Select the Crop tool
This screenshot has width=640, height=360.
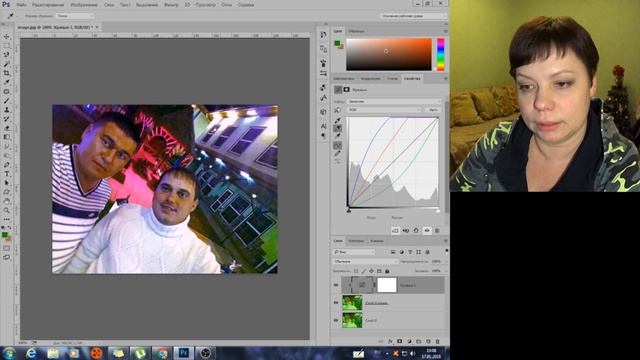point(7,73)
